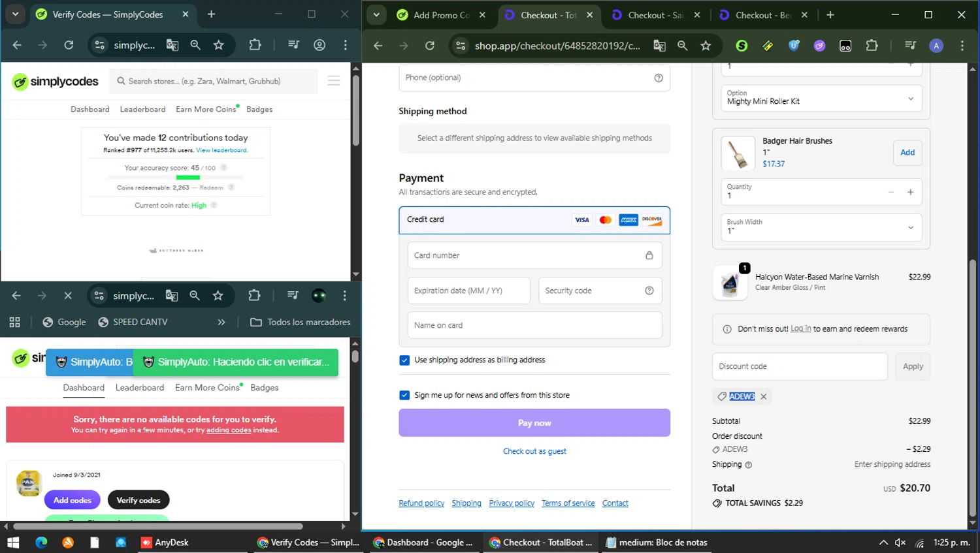Open the zoom magnifier in checkout address bar
This screenshot has height=553, width=980.
(x=683, y=46)
